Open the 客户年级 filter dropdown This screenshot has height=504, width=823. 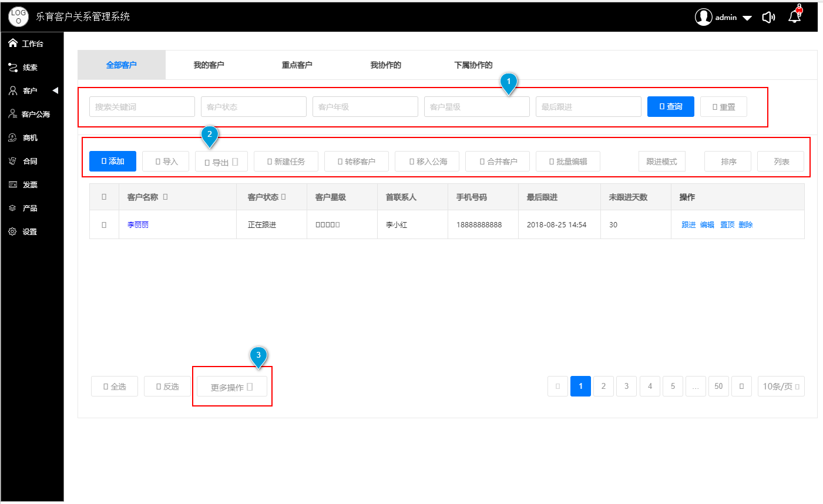tap(365, 107)
